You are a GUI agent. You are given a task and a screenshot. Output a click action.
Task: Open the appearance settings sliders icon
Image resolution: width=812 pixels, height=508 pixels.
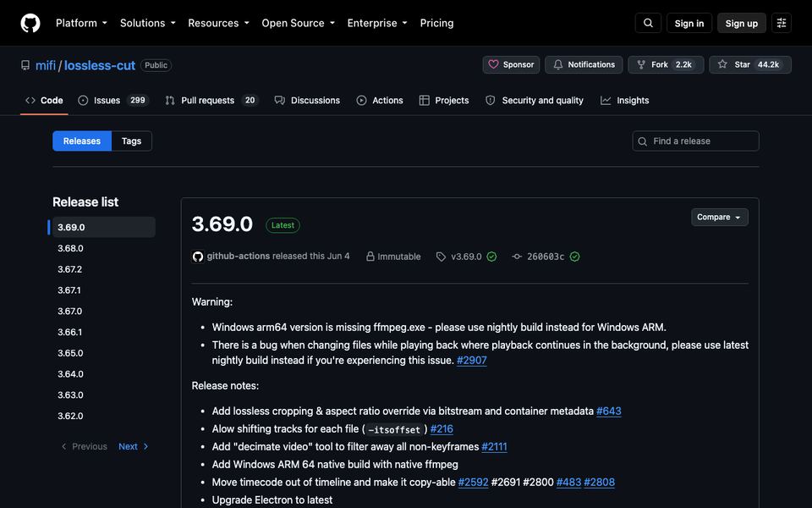click(x=782, y=23)
